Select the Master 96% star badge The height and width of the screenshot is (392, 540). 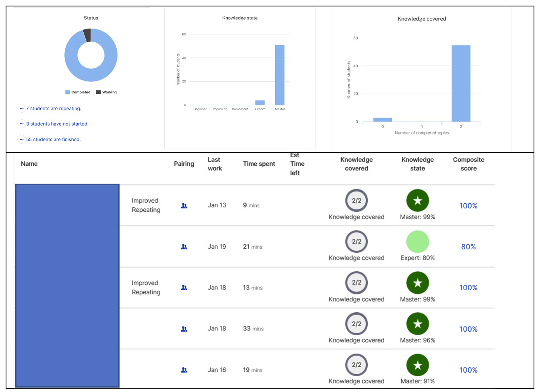coord(417,324)
